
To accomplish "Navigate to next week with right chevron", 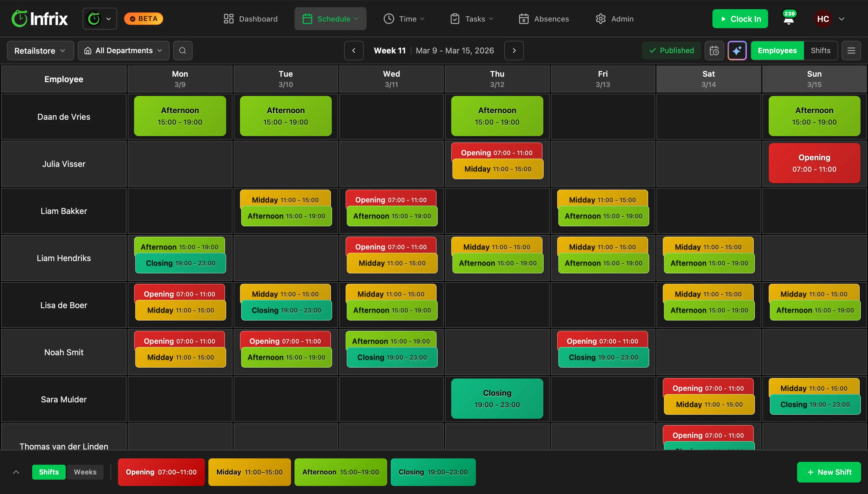I will click(x=514, y=50).
